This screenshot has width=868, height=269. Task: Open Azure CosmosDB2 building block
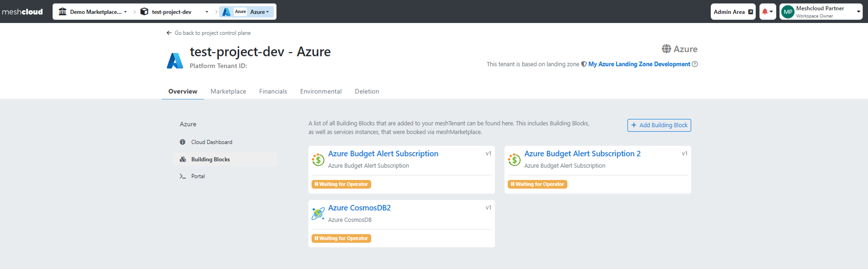pyautogui.click(x=359, y=208)
